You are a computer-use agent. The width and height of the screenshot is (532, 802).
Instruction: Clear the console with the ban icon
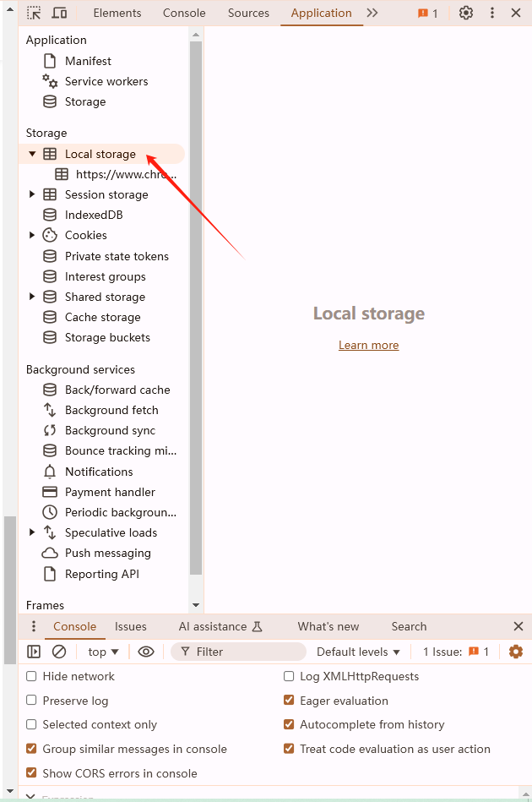pyautogui.click(x=59, y=652)
